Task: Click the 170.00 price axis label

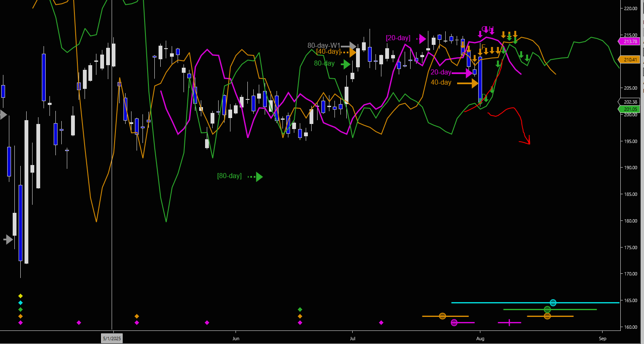Action: coord(630,274)
